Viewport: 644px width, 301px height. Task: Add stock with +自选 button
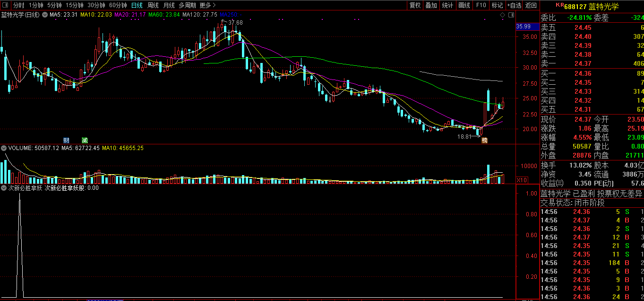pos(514,5)
